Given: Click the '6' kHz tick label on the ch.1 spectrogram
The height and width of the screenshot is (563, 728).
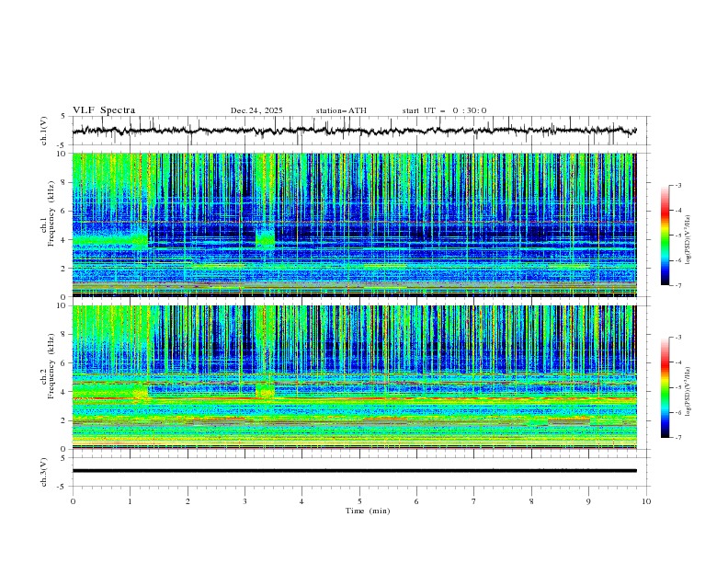Looking at the screenshot, I should coord(64,211).
